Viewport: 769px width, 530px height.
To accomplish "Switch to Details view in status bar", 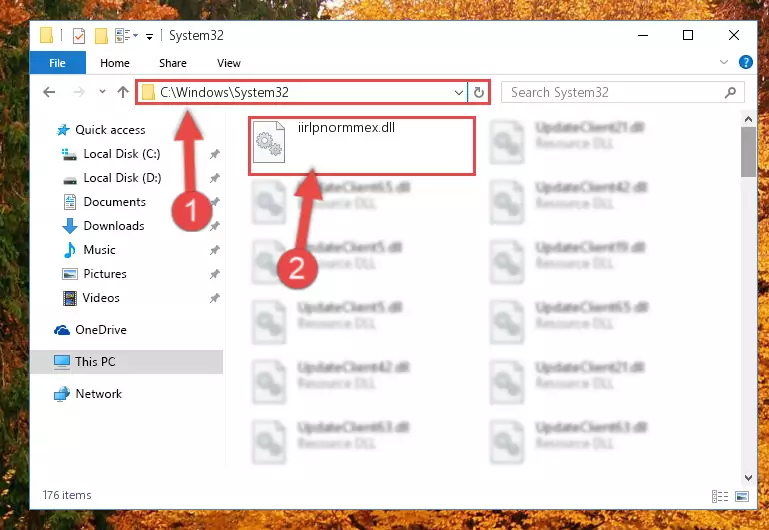I will 719,496.
